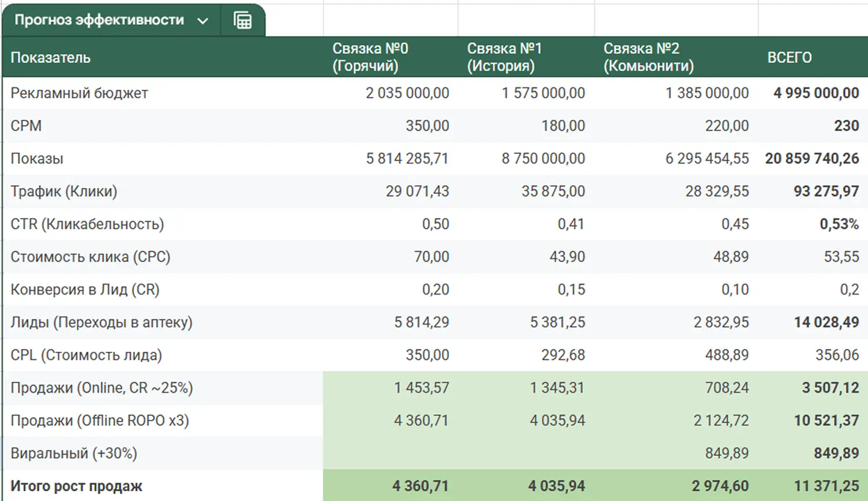Select the Показы total 20 859 740,26
The width and height of the screenshot is (868, 501).
812,159
